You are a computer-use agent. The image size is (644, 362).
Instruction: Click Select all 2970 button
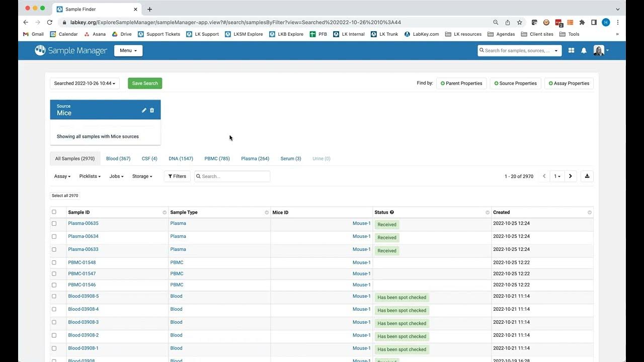point(65,196)
